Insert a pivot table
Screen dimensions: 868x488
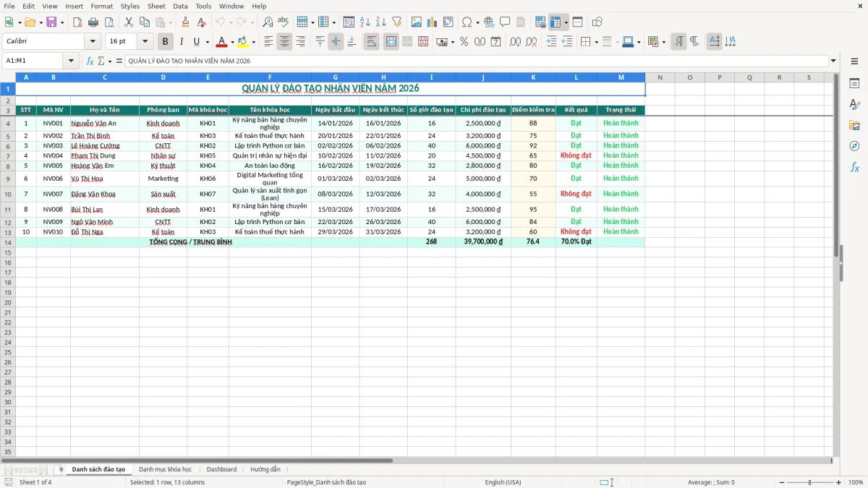click(x=448, y=22)
